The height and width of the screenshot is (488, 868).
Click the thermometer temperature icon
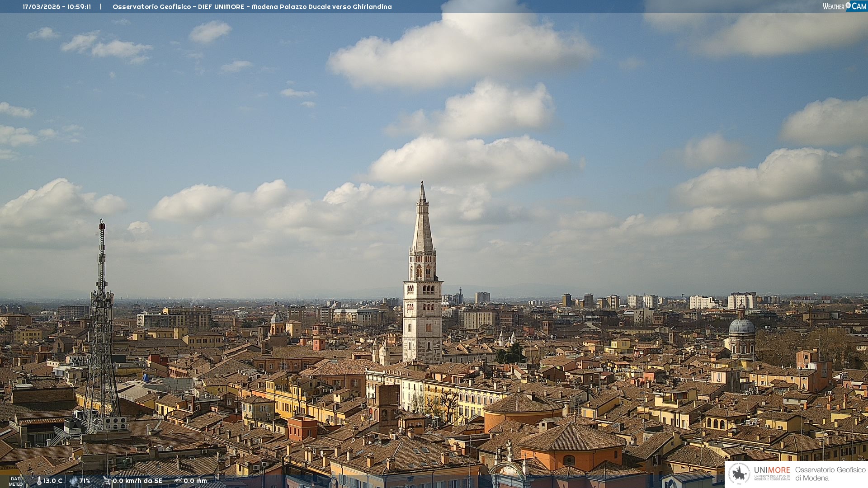click(39, 481)
